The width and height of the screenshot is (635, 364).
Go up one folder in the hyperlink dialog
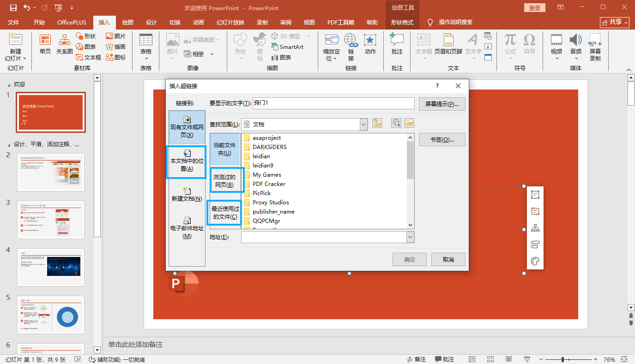377,123
